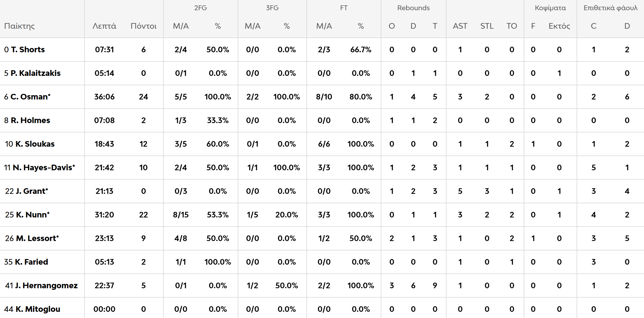Screen dimensions: 644x318
Task: Select R. Holmes in the player list
Action: 30,120
